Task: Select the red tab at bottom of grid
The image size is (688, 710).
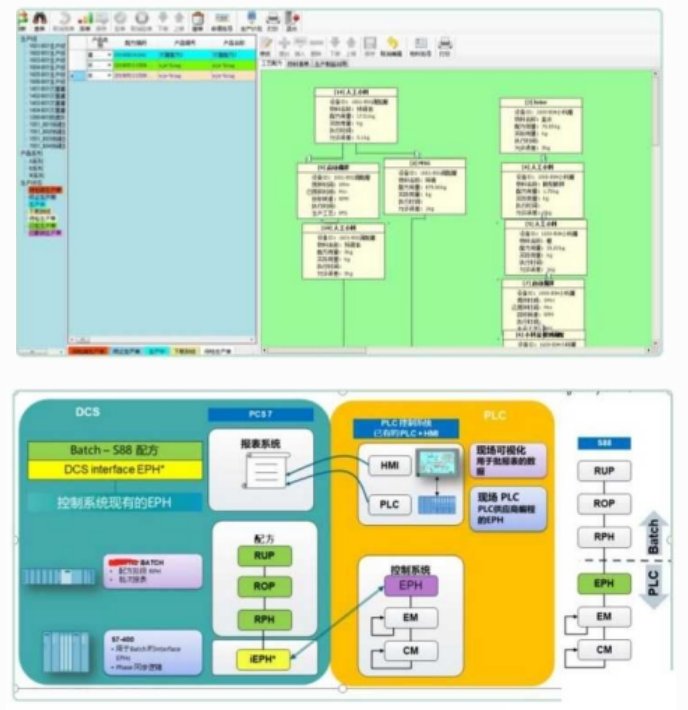Action: [x=84, y=352]
